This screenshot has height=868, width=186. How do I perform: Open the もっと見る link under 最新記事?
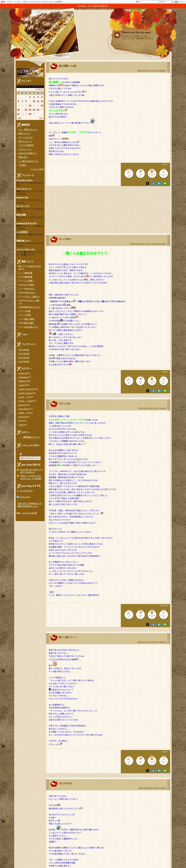click(37, 169)
